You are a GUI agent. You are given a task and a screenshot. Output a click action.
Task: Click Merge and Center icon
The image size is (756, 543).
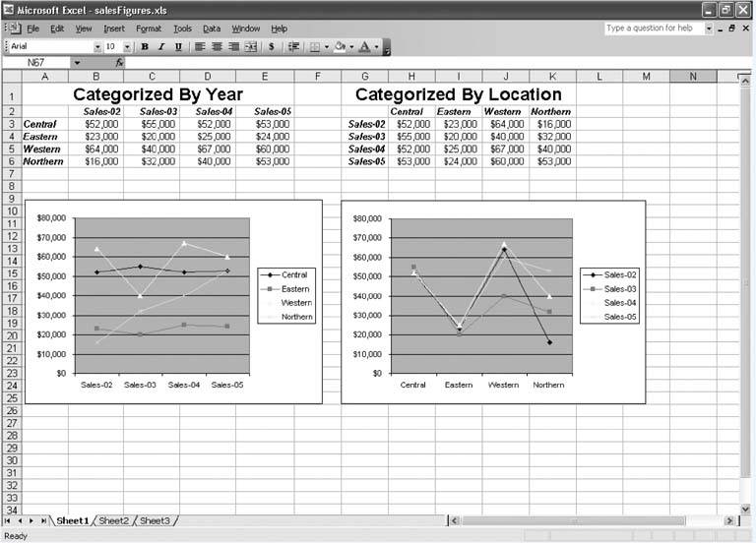[251, 47]
